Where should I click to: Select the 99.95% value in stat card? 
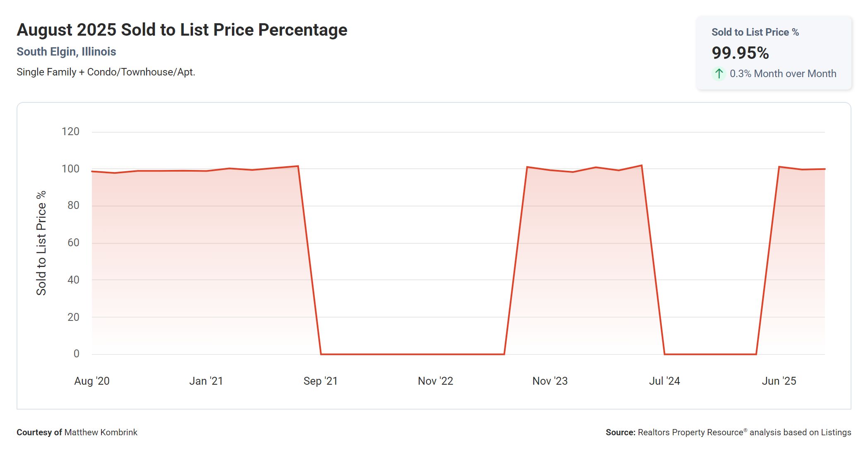740,53
